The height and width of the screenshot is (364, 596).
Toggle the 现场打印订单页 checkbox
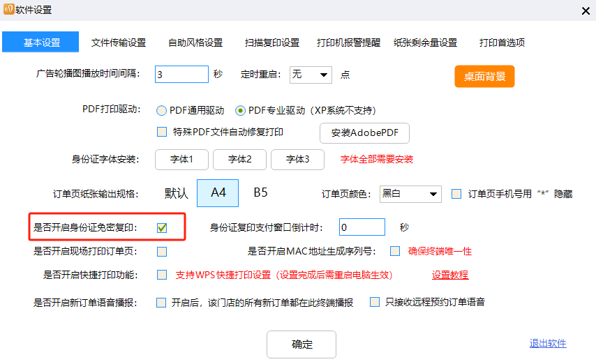pyautogui.click(x=162, y=251)
